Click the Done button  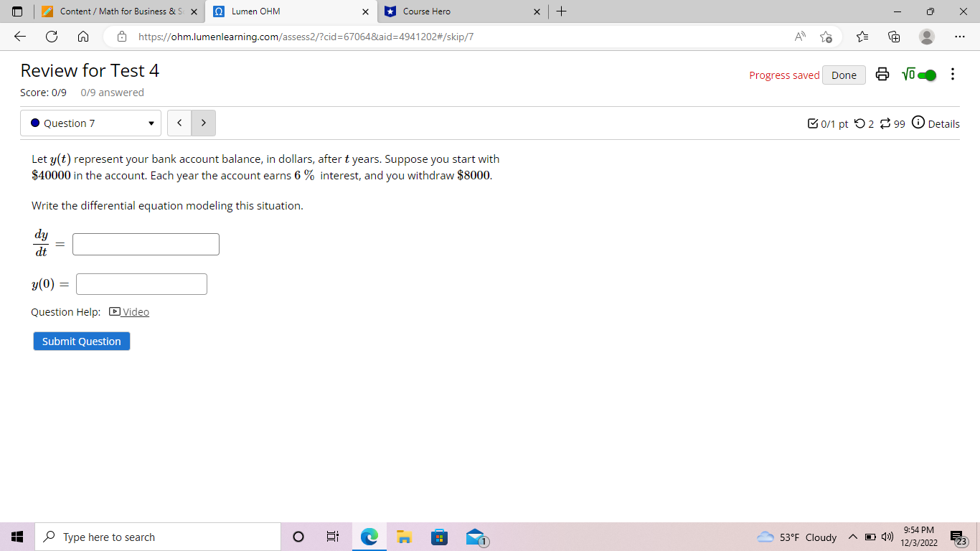[x=844, y=75]
